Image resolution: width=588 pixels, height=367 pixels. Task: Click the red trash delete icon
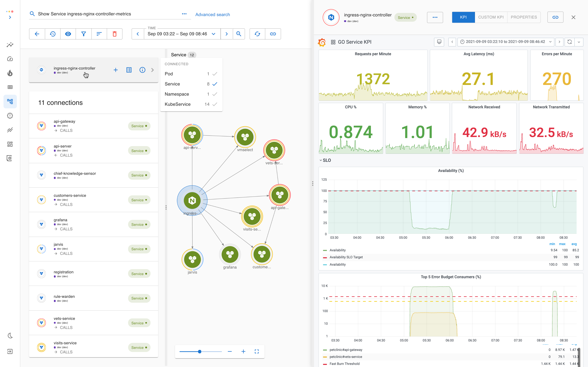(114, 34)
